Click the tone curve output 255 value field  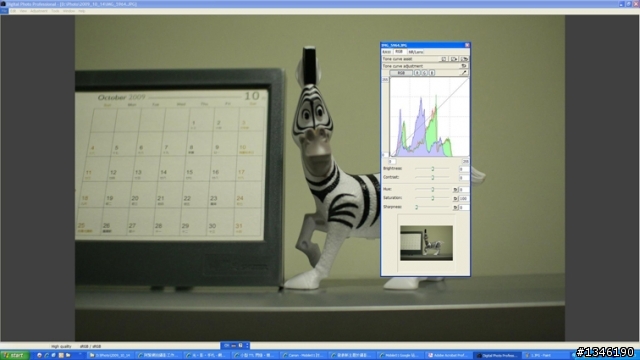385,80
